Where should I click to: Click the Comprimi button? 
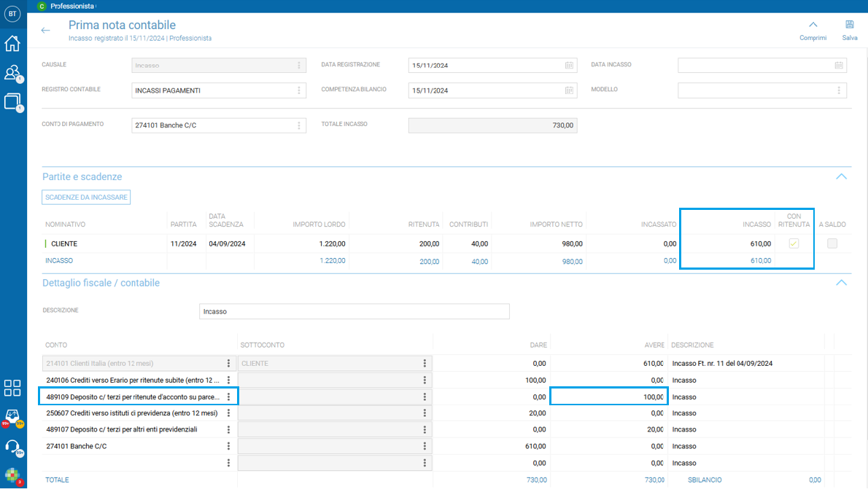click(813, 31)
